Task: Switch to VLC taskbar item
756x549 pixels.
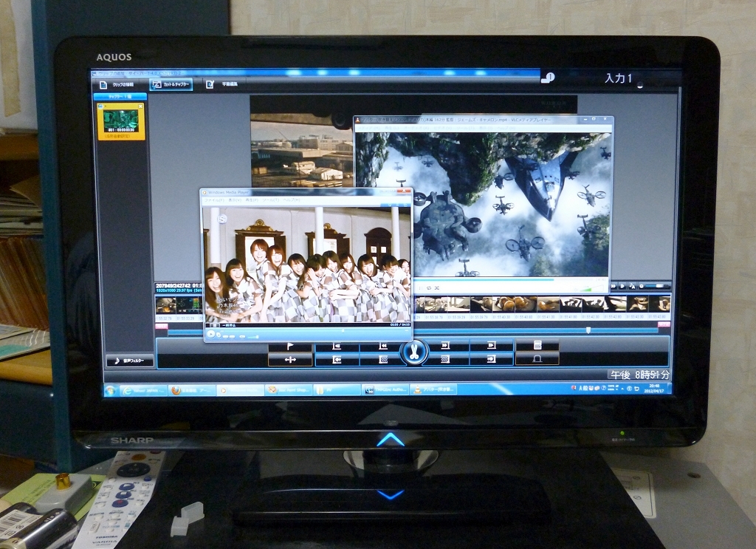Action: point(433,389)
